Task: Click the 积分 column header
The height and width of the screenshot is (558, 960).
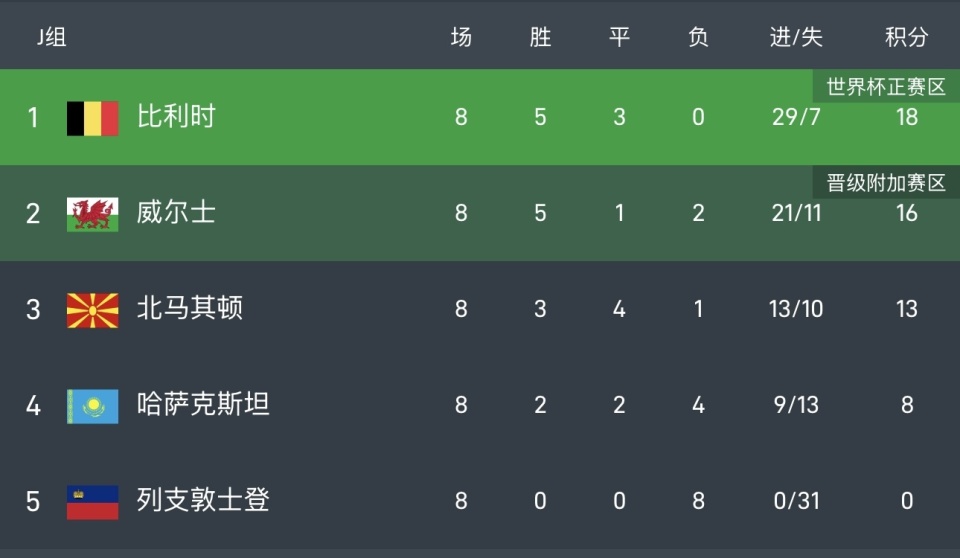Action: click(906, 38)
